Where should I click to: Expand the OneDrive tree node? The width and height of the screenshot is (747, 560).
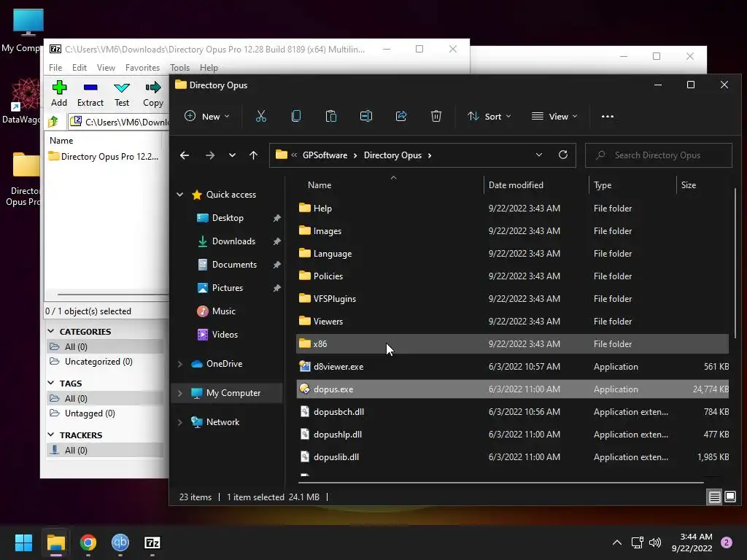[x=180, y=364]
